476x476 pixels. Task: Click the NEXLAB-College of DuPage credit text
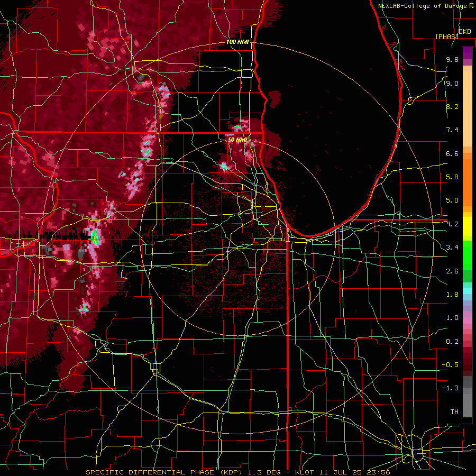422,6
